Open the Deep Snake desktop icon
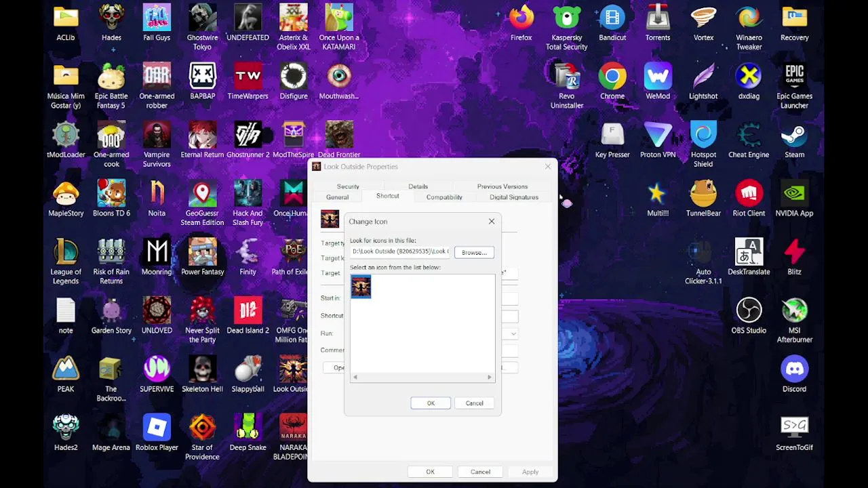 tap(248, 433)
